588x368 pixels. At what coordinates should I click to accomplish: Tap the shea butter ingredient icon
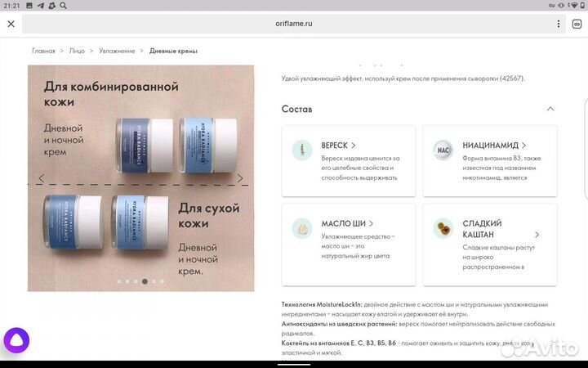coord(302,227)
